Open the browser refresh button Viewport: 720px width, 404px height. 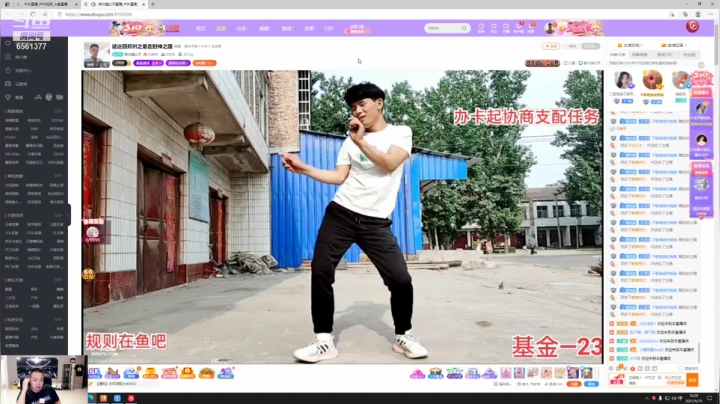[x=33, y=14]
